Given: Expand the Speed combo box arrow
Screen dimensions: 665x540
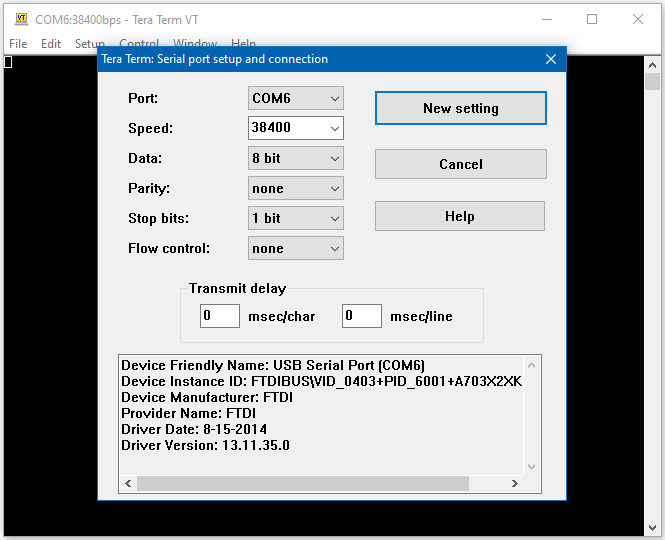Looking at the screenshot, I should 334,128.
